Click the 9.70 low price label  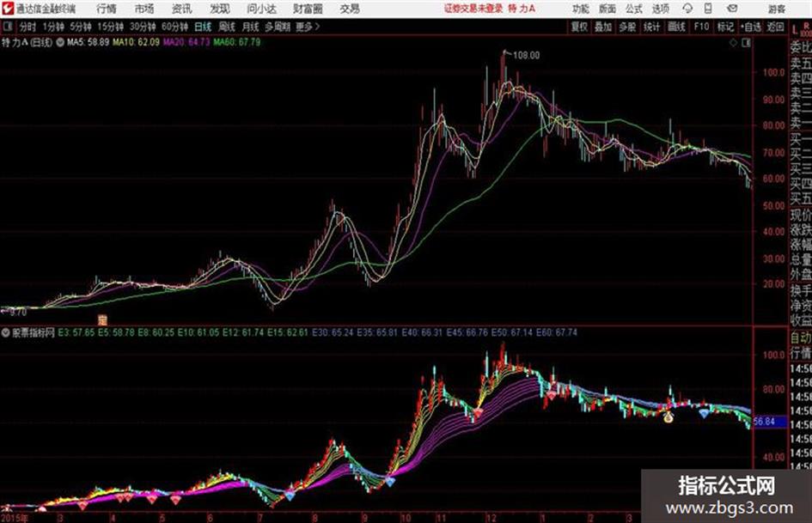pos(17,313)
